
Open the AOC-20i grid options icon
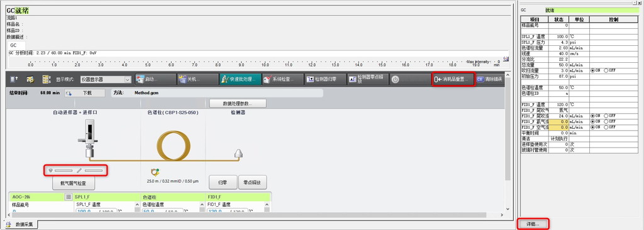(68, 197)
